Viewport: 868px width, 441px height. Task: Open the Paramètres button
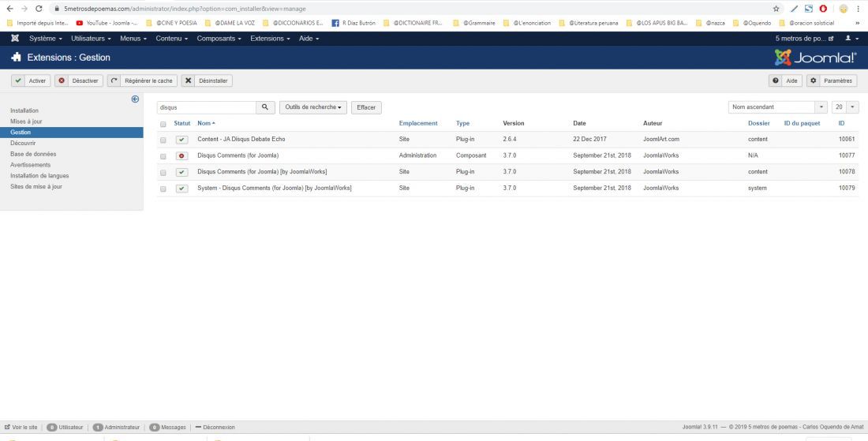point(832,80)
